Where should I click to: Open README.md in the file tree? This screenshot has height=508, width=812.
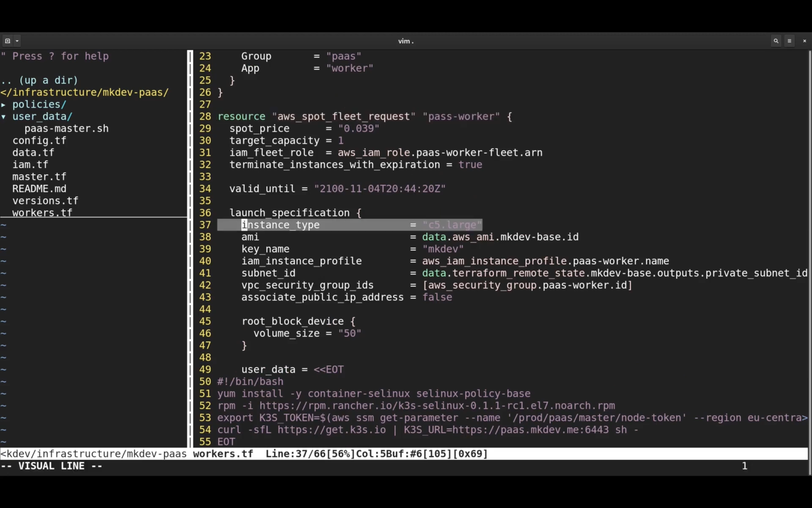[x=39, y=189]
